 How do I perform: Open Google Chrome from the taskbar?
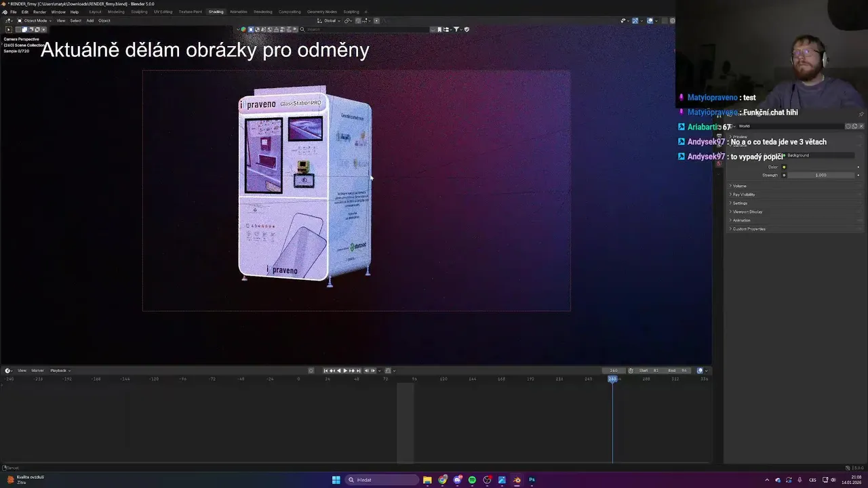pyautogui.click(x=442, y=480)
